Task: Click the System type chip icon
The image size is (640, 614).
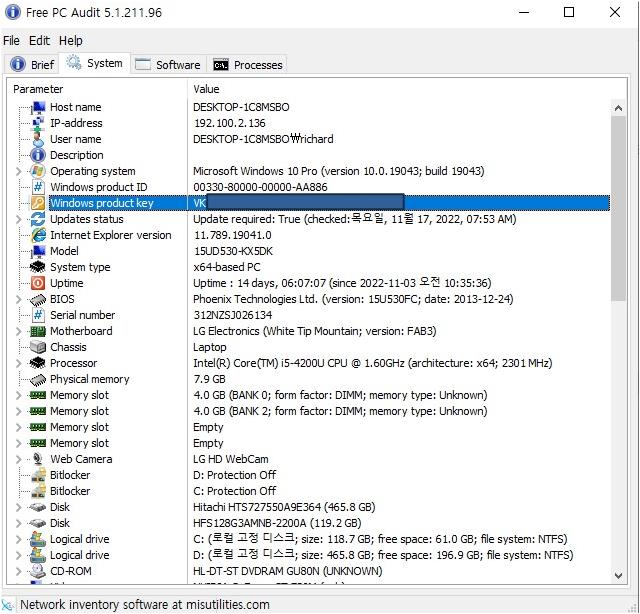Action: point(38,267)
